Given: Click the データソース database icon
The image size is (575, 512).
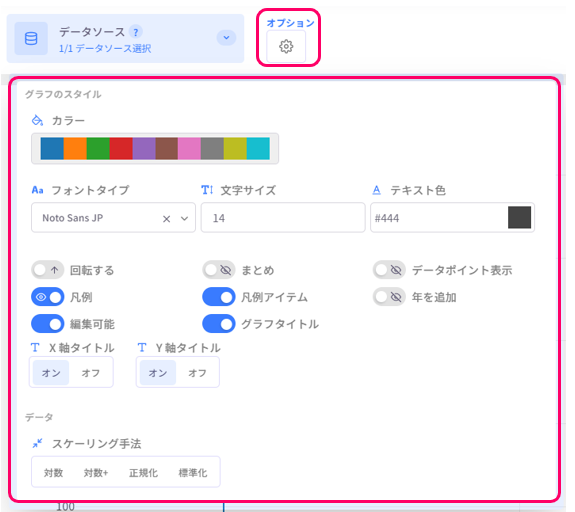Looking at the screenshot, I should (x=31, y=39).
